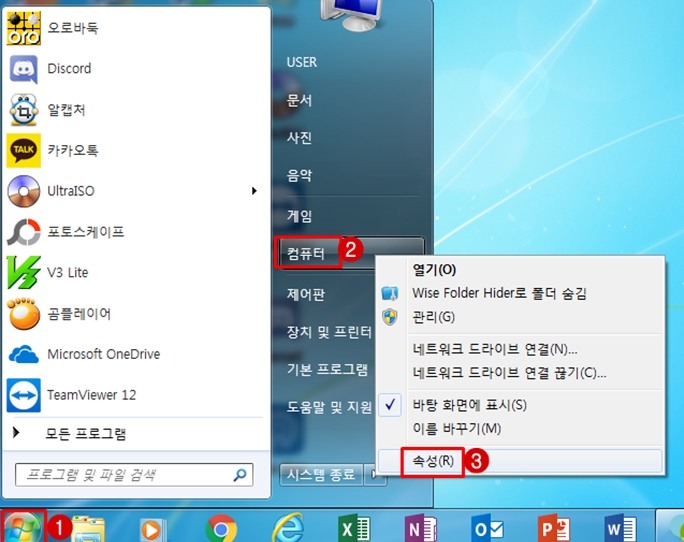
Task: Launch TeamViewer 12 icon
Action: pos(24,395)
